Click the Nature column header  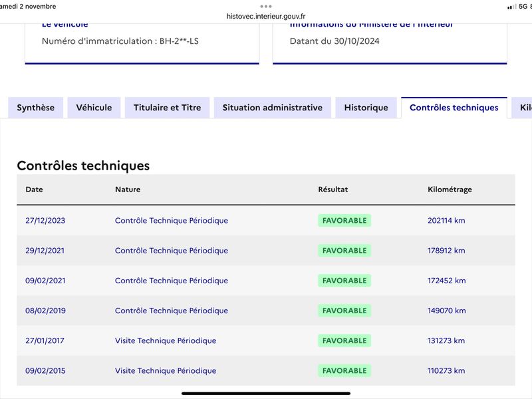[128, 190]
